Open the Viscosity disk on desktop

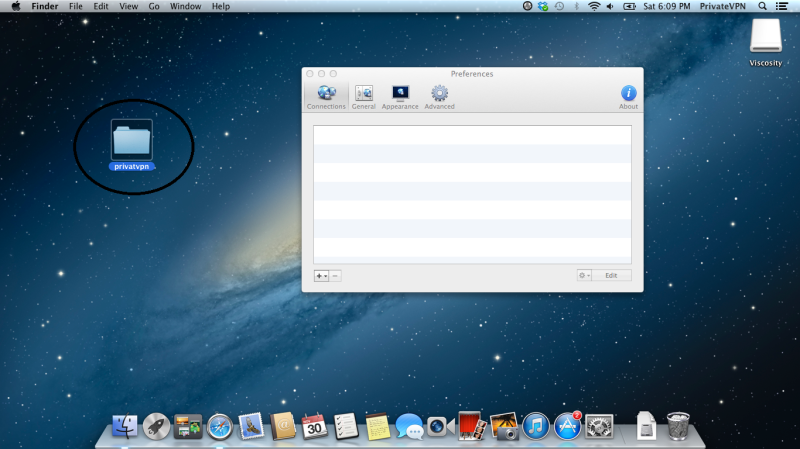click(x=765, y=41)
